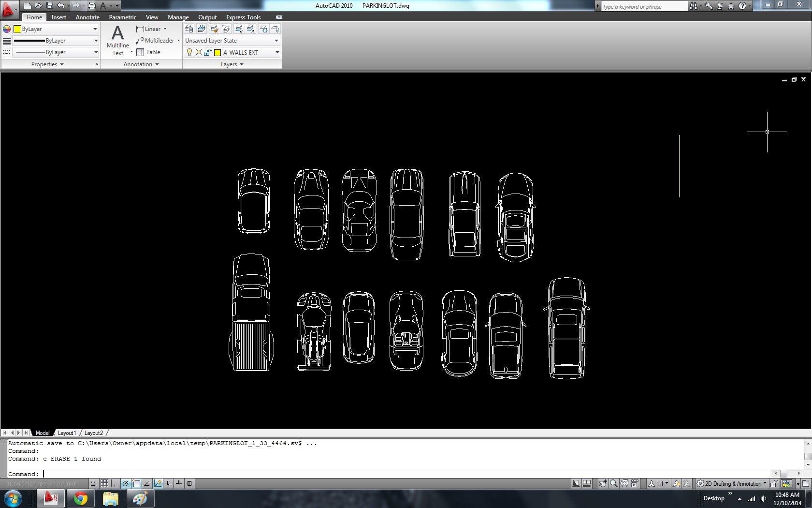Expand the Annotation panel

pyautogui.click(x=141, y=64)
